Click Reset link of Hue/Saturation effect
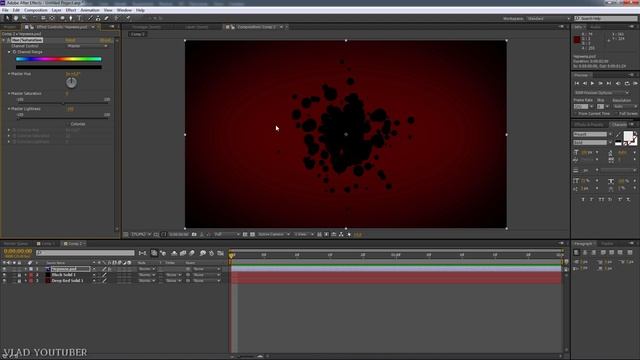 click(x=70, y=40)
